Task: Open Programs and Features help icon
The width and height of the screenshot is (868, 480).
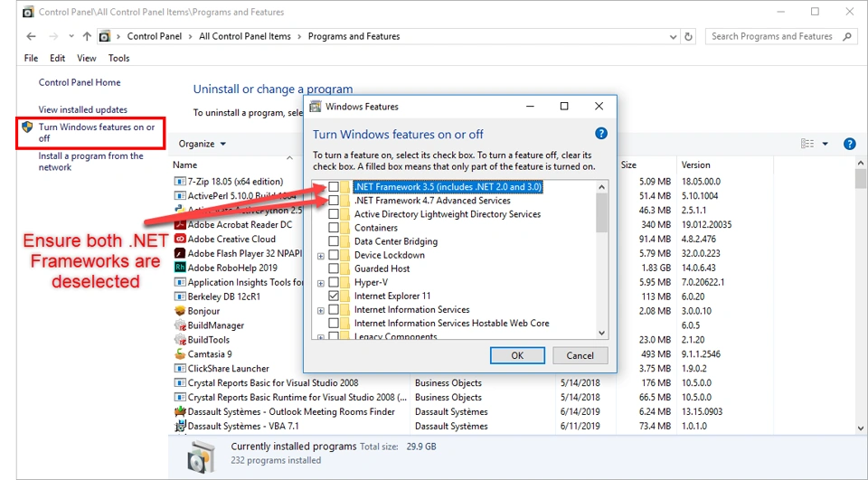Action: [x=849, y=144]
